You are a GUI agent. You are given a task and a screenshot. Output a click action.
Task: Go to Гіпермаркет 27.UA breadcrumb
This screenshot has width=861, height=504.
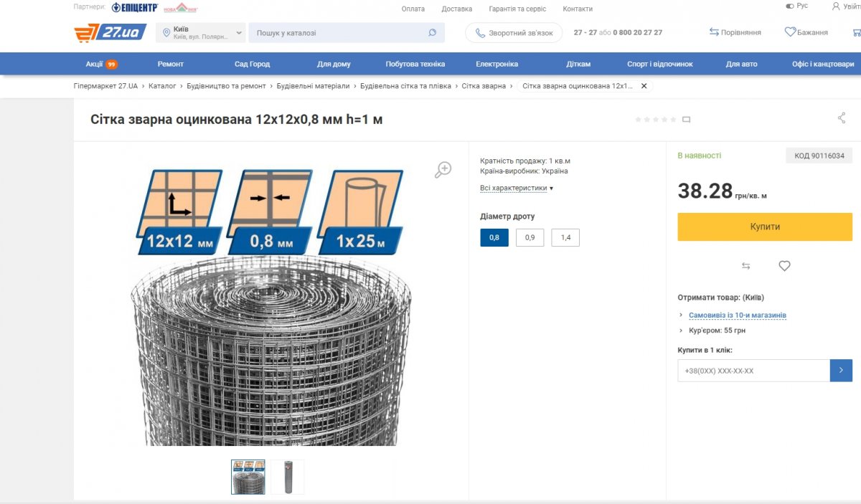(105, 85)
